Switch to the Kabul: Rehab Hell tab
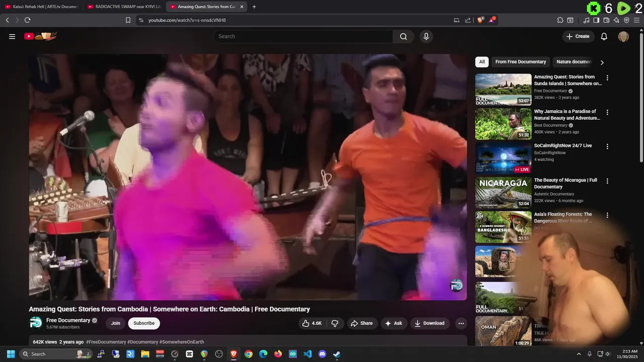Viewport: 644px width, 362px height. [x=42, y=7]
